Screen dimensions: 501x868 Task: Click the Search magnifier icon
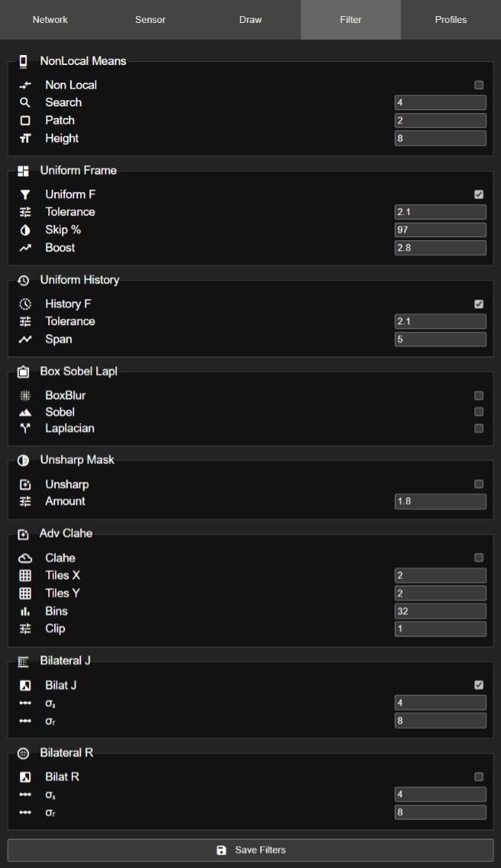[x=24, y=102]
